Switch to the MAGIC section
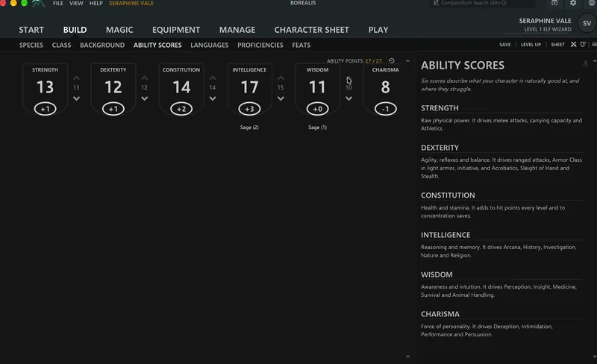The width and height of the screenshot is (597, 364). pyautogui.click(x=119, y=30)
